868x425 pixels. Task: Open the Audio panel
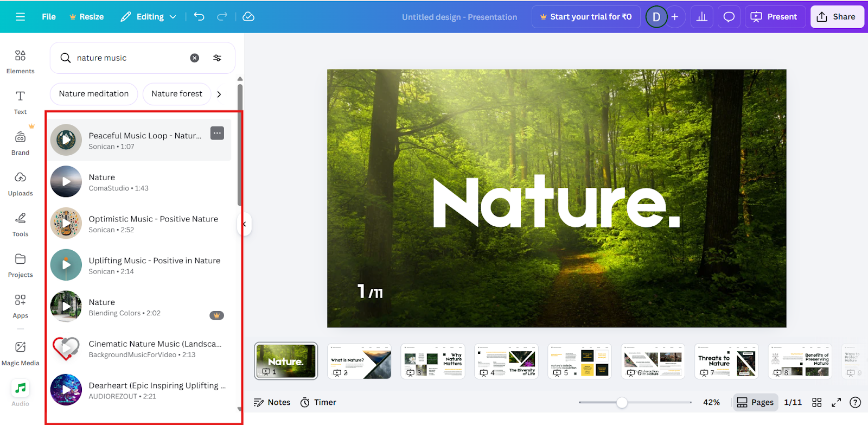(21, 394)
